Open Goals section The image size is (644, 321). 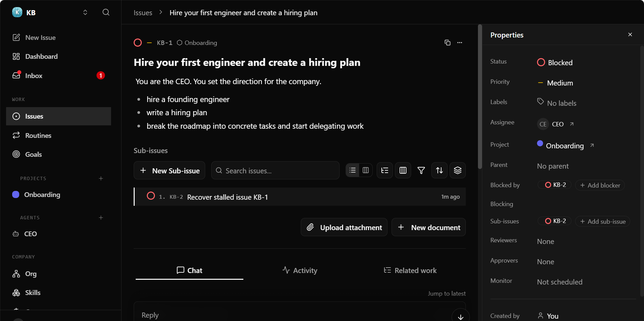[x=58, y=154]
